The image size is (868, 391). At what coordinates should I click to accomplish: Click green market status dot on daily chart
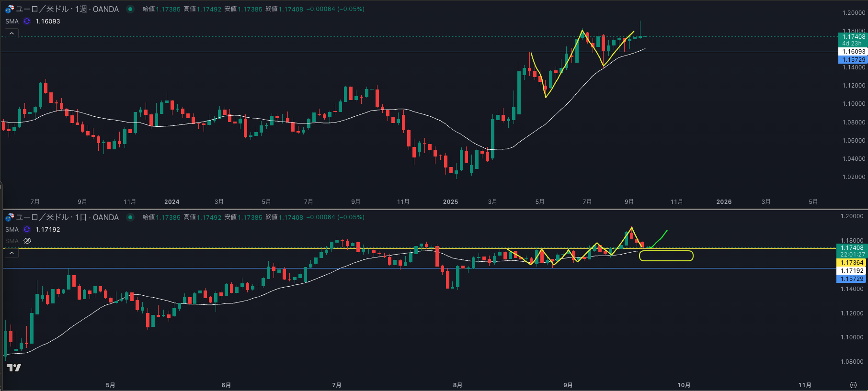click(130, 217)
